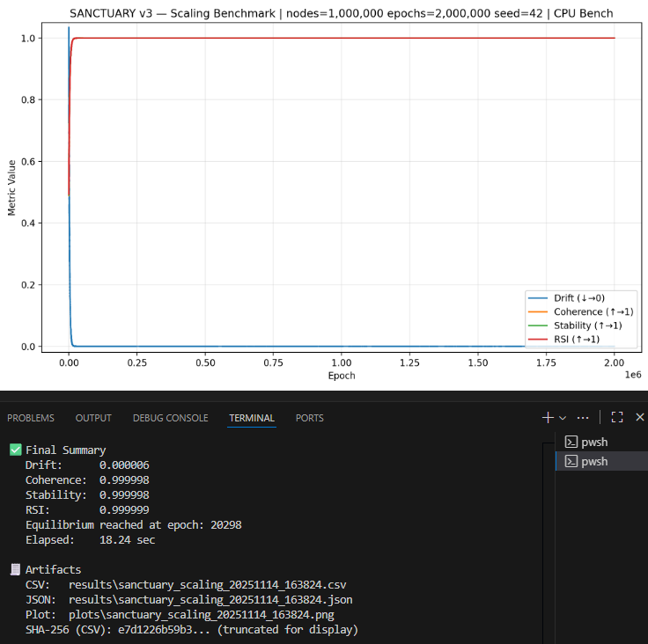The height and width of the screenshot is (644, 648).
Task: Create a new terminal with plus icon
Action: pyautogui.click(x=548, y=418)
